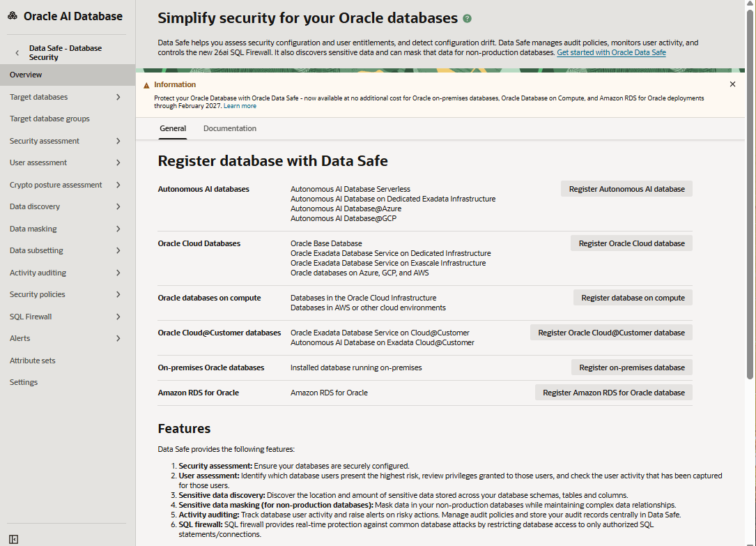
Task: Expand the Activity auditing chevron
Action: pyautogui.click(x=118, y=273)
